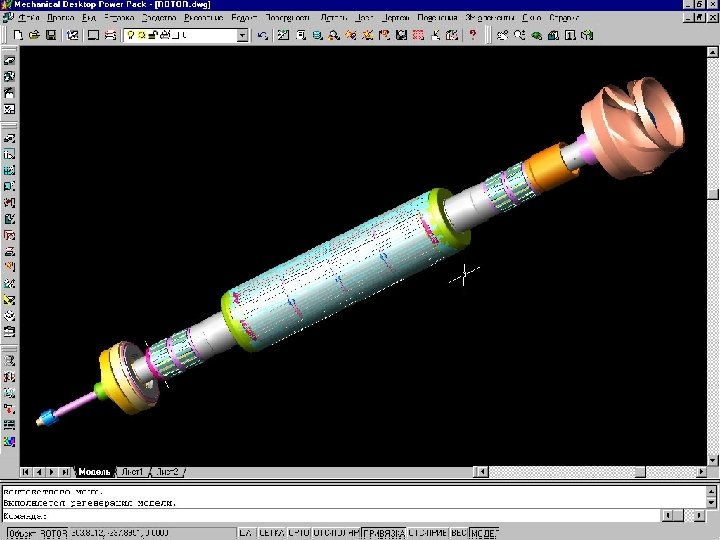Click the vertical scrollbar thumb beside the viewport
720x540 pixels.
(713, 194)
